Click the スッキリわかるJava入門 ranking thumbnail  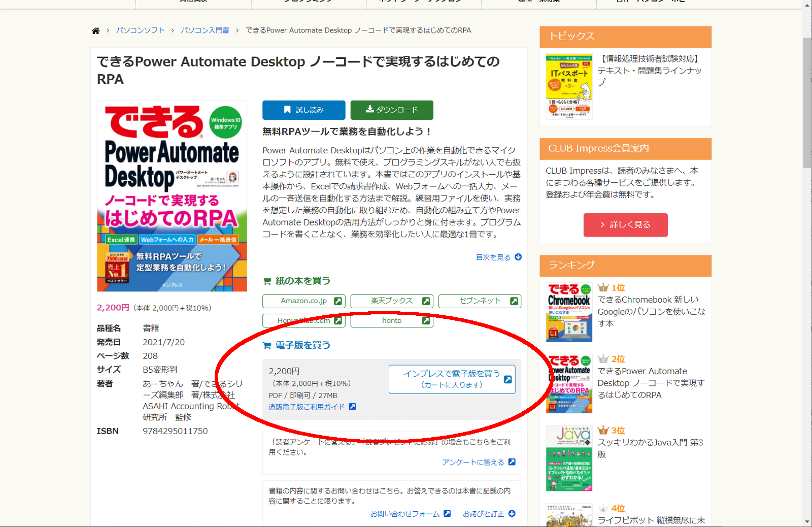coord(569,457)
